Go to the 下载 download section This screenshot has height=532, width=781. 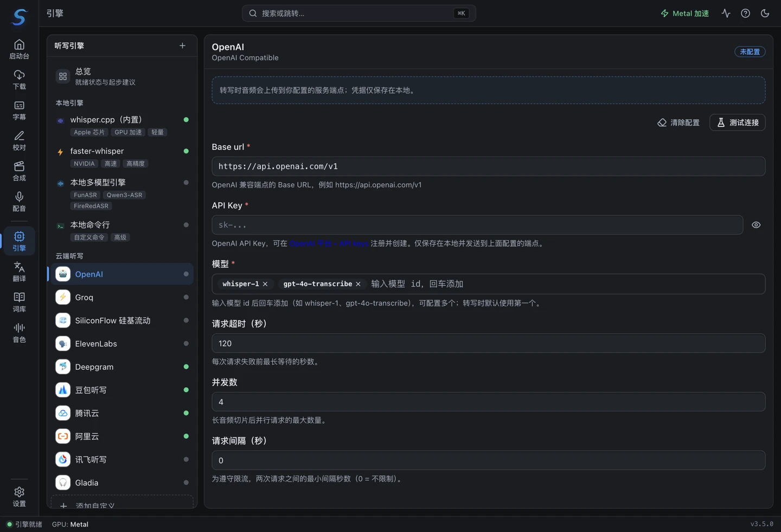click(19, 80)
